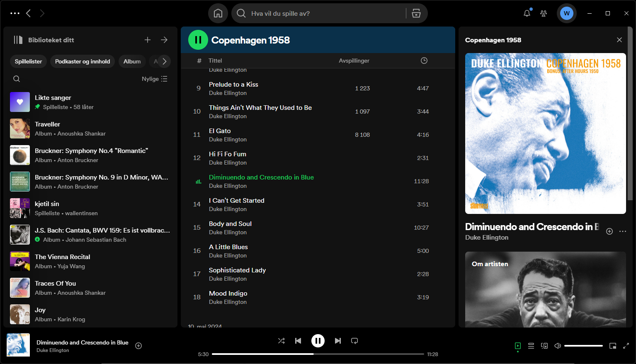
Task: Skip to next track
Action: pos(338,341)
